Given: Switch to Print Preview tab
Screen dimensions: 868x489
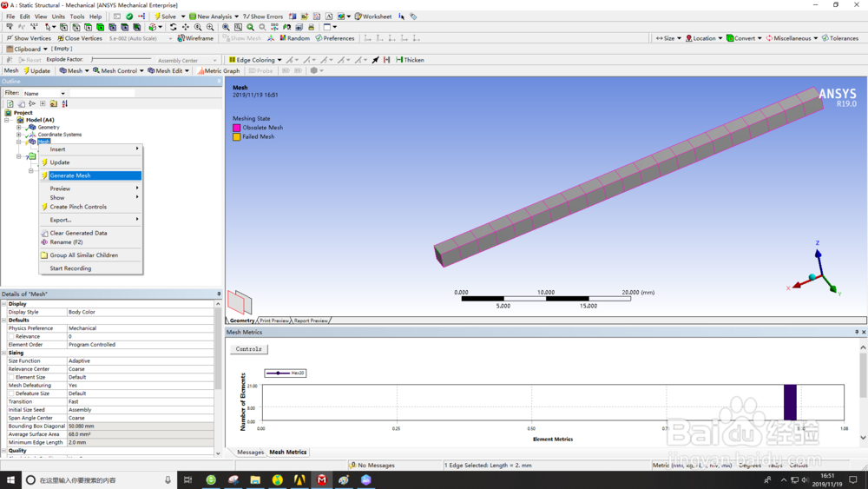Looking at the screenshot, I should pos(274,320).
